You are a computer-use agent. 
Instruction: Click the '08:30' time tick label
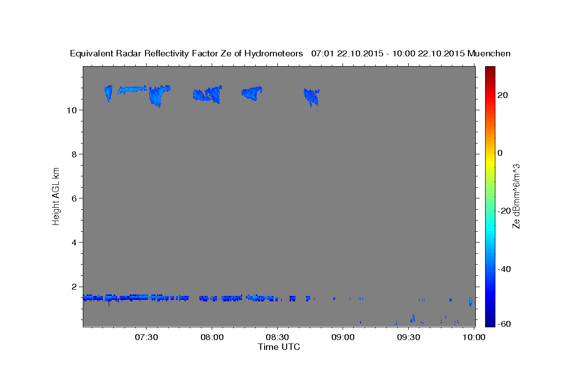click(x=277, y=337)
